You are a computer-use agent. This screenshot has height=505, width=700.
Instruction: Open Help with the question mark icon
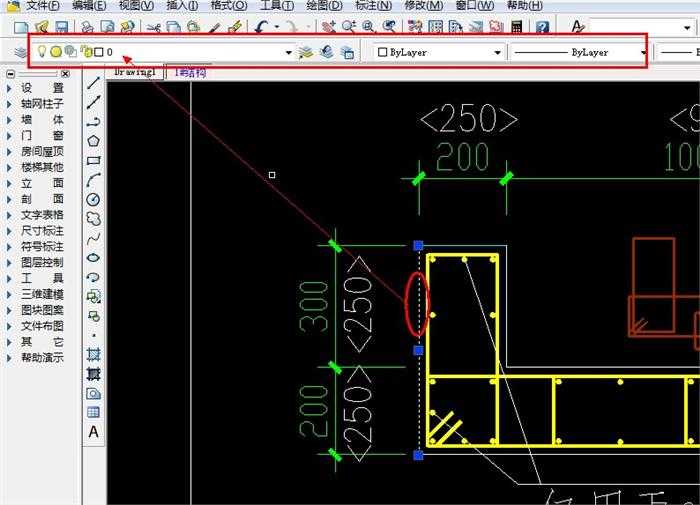[x=542, y=28]
